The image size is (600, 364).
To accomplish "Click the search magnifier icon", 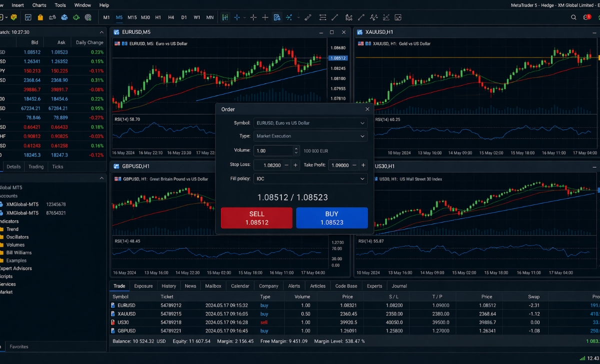I will coord(573,17).
